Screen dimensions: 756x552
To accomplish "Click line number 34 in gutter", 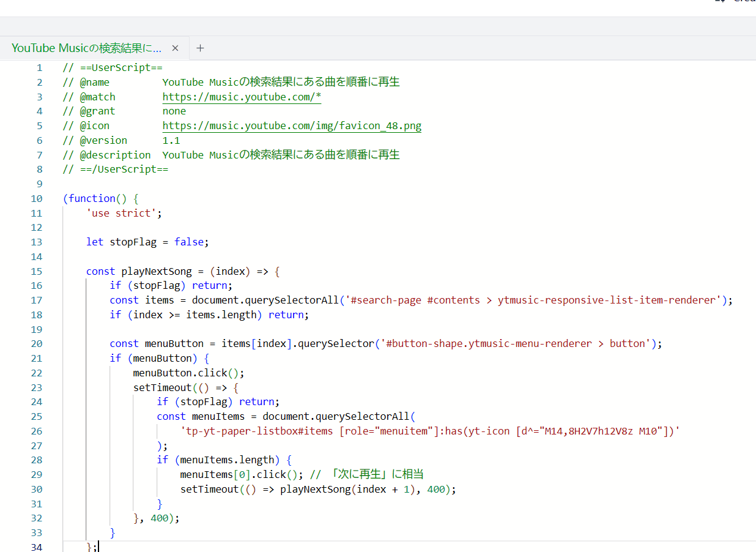I will 36,547.
